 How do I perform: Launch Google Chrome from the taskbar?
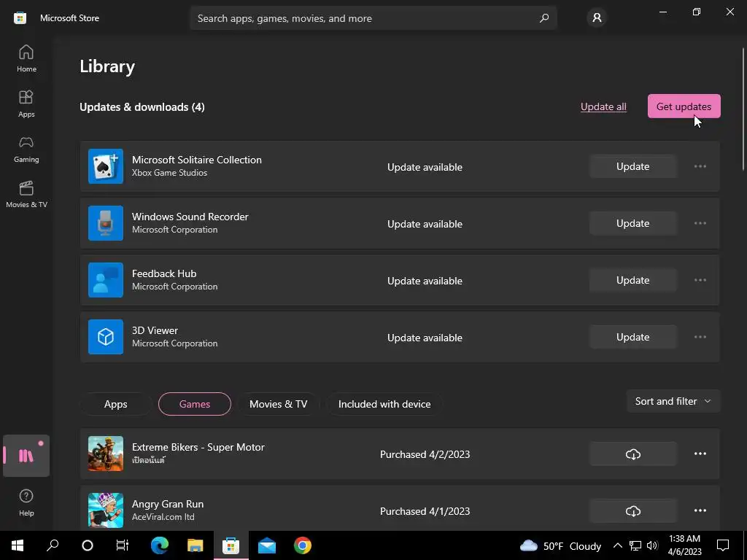click(x=303, y=545)
